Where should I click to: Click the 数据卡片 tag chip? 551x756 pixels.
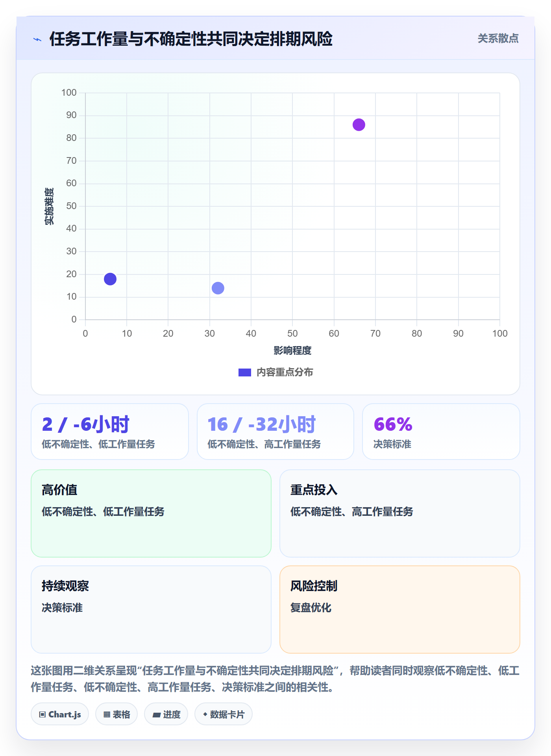(x=224, y=714)
